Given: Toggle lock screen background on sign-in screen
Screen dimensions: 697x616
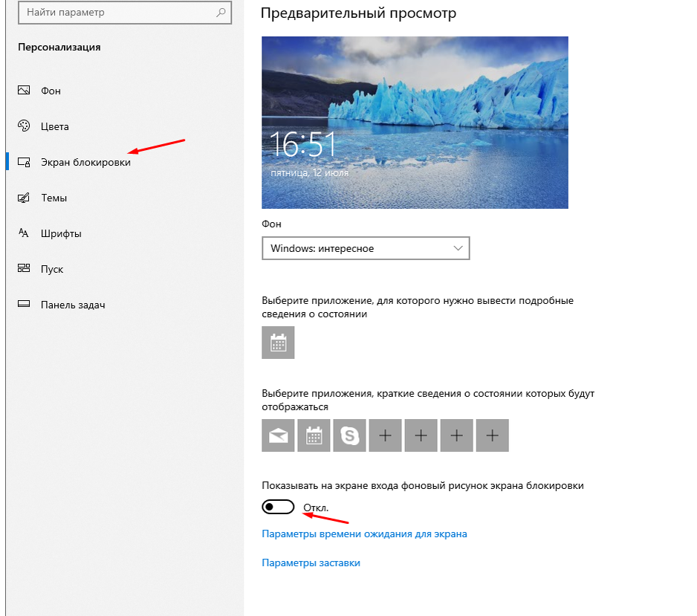Looking at the screenshot, I should [x=278, y=507].
